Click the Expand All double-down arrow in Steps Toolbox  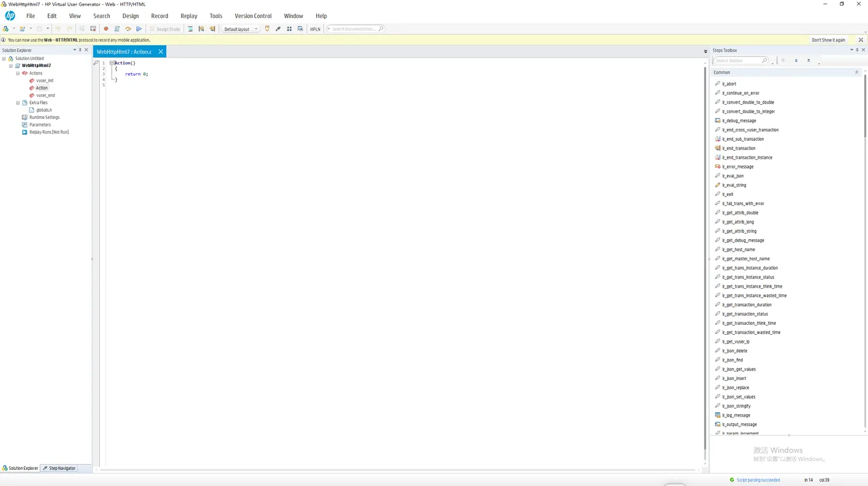tap(796, 61)
